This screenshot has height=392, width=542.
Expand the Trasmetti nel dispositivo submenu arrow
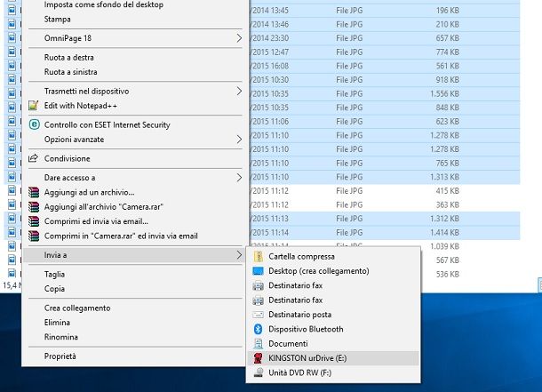[x=239, y=91]
